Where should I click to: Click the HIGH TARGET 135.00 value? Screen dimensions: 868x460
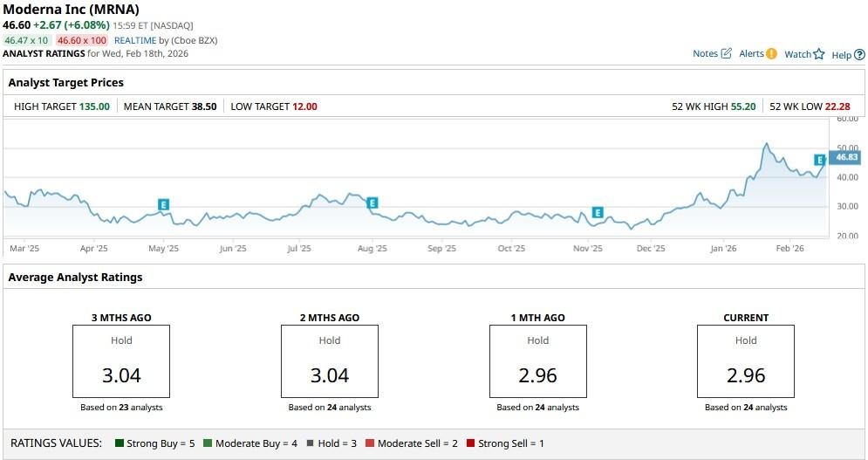[94, 106]
